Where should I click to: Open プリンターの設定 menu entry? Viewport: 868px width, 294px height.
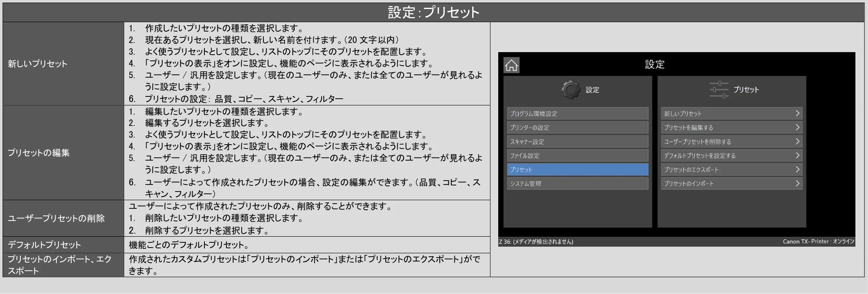[x=578, y=128]
